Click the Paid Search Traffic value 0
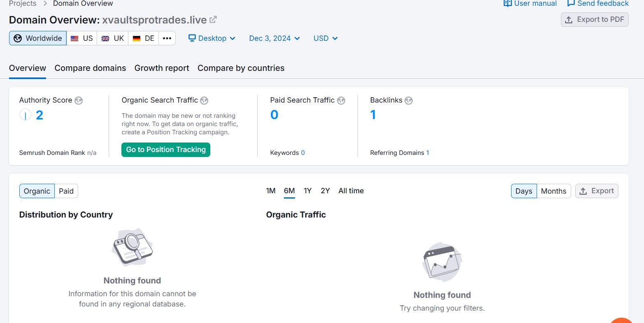The height and width of the screenshot is (323, 644). pos(274,115)
